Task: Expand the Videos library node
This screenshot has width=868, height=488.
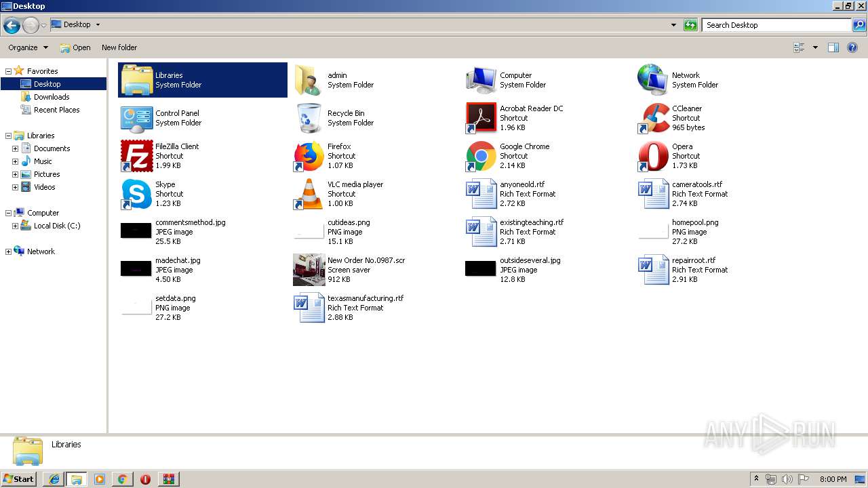Action: (15, 187)
